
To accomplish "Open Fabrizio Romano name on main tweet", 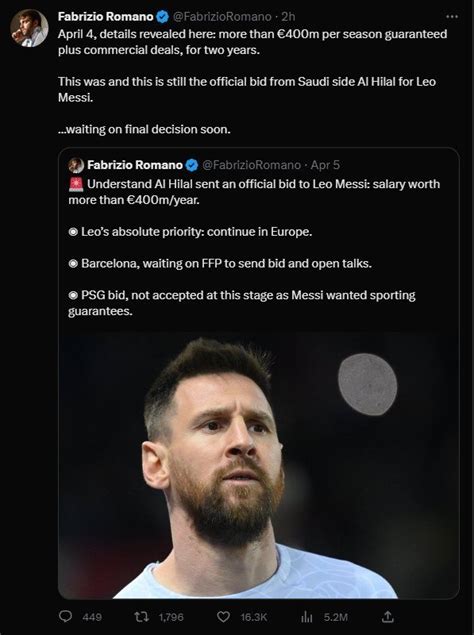I will 106,17.
